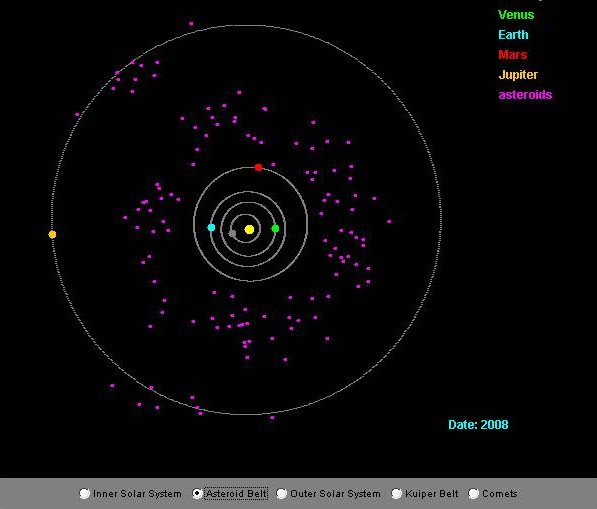Click the orange Jupiter planet dot
Screen dimensions: 597x509
[x=53, y=235]
